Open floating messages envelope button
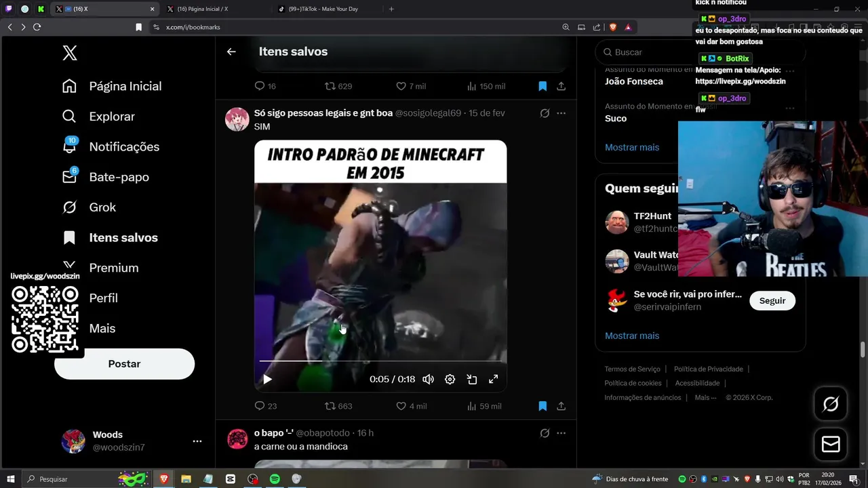This screenshot has height=488, width=868. point(831,444)
